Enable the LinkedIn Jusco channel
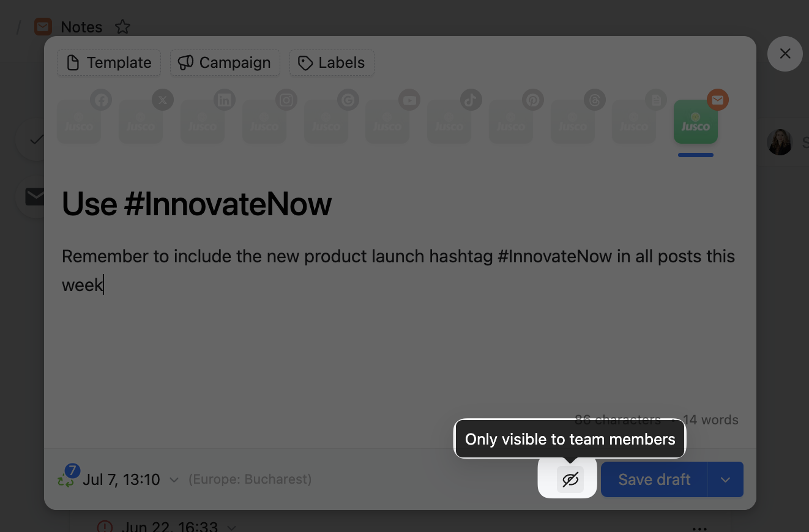The image size is (809, 532). 203,122
